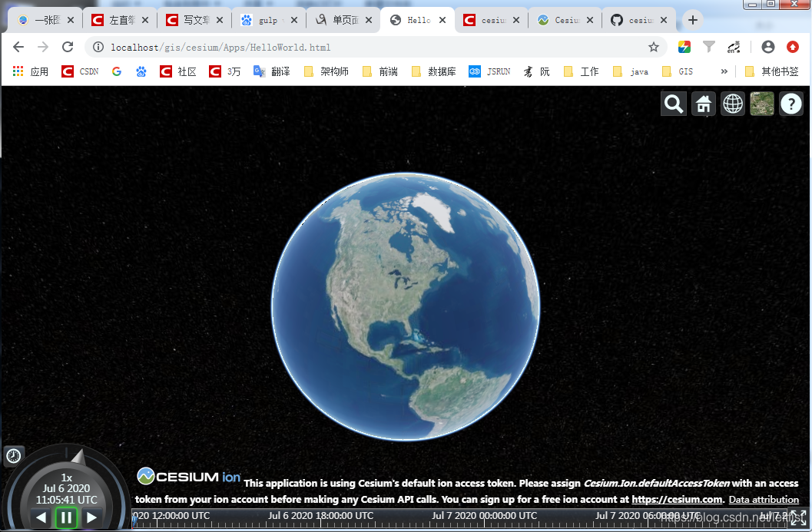Click the funnel filter extension icon
The image size is (812, 532).
[x=709, y=47]
